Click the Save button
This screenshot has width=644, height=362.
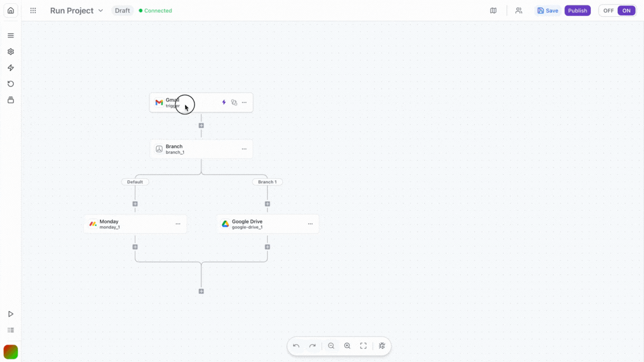[x=548, y=11]
